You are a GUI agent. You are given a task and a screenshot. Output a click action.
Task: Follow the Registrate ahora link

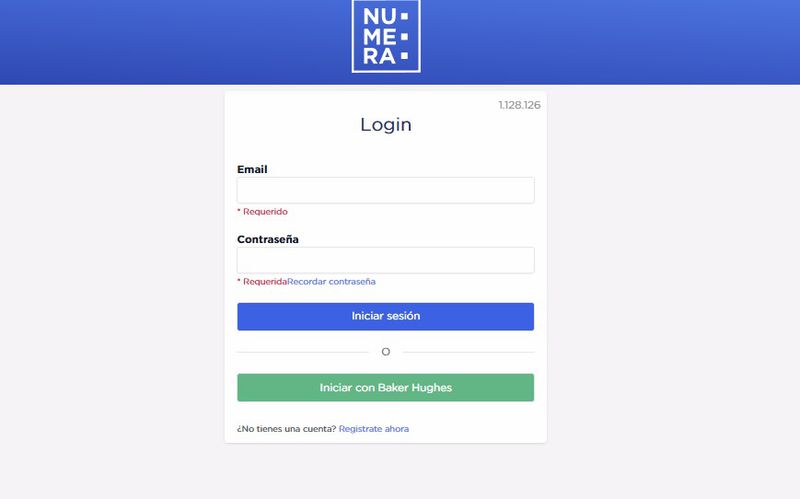373,429
